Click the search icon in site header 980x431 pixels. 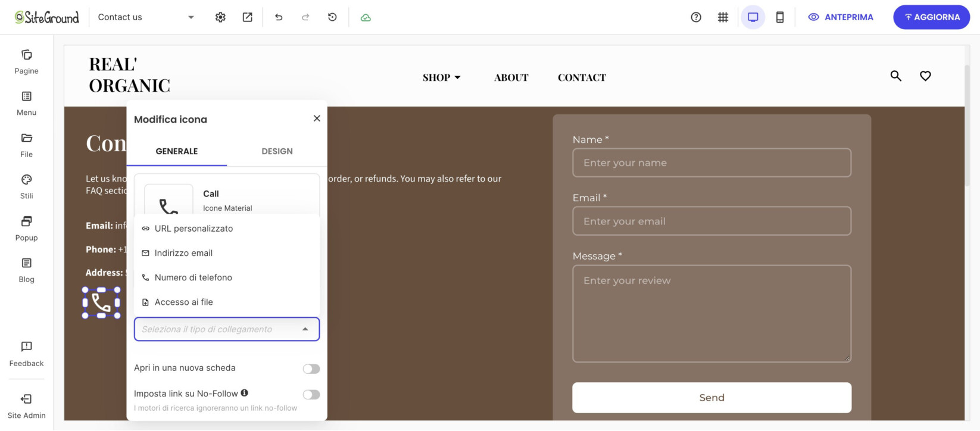point(895,76)
